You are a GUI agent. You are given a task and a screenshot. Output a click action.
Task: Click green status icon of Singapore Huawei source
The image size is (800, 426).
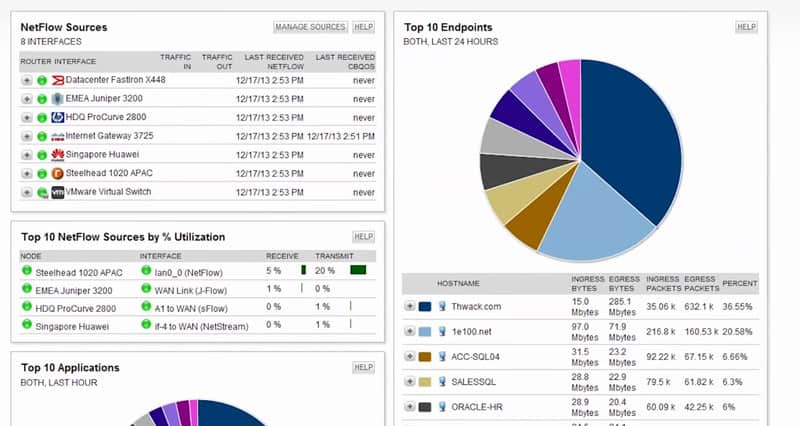tap(42, 155)
